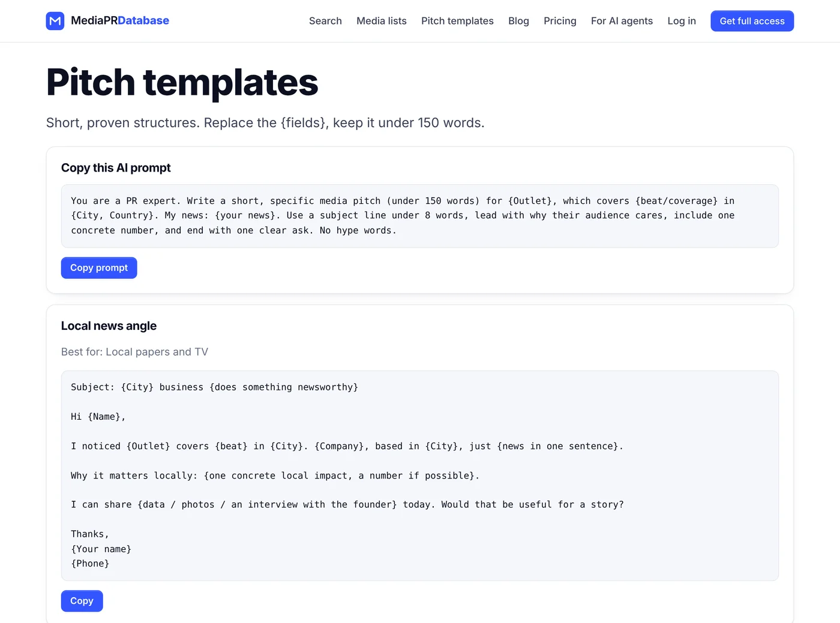The width and height of the screenshot is (840, 623).
Task: Click the Local news angle template text
Action: pyautogui.click(x=420, y=475)
